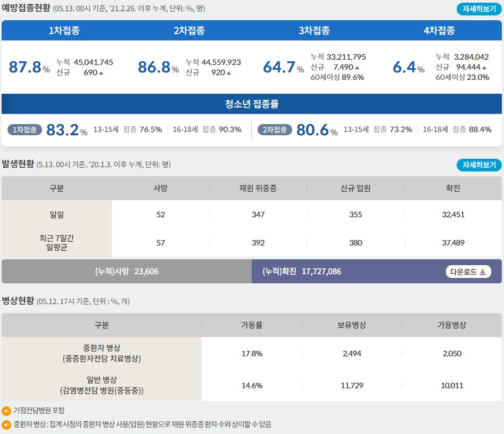Click the 최근 7일간 일평균 row label
This screenshot has width=504, height=434.
click(x=56, y=243)
